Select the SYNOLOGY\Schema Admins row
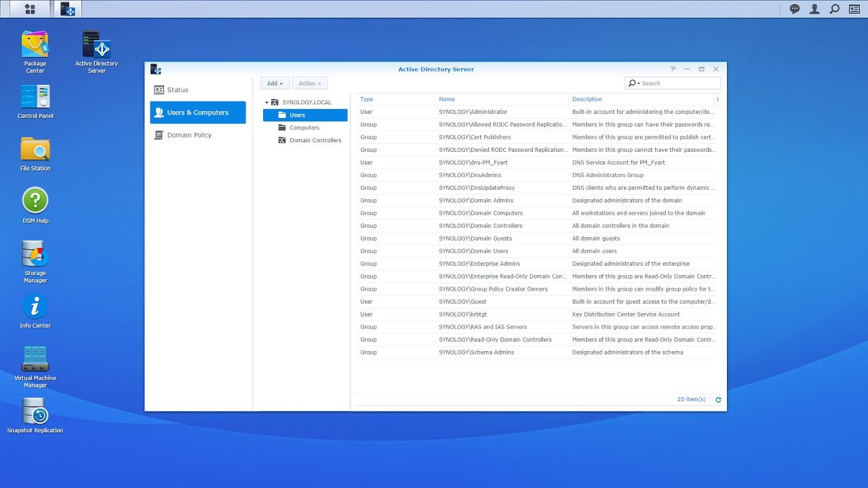Viewport: 868px width, 488px height. coord(536,352)
